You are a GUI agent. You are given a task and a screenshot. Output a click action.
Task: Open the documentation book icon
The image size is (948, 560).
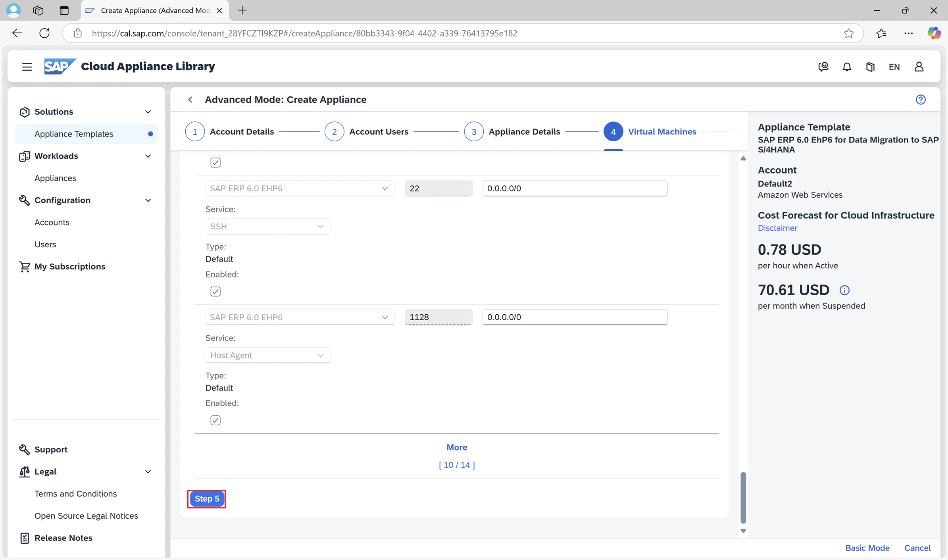(x=870, y=67)
